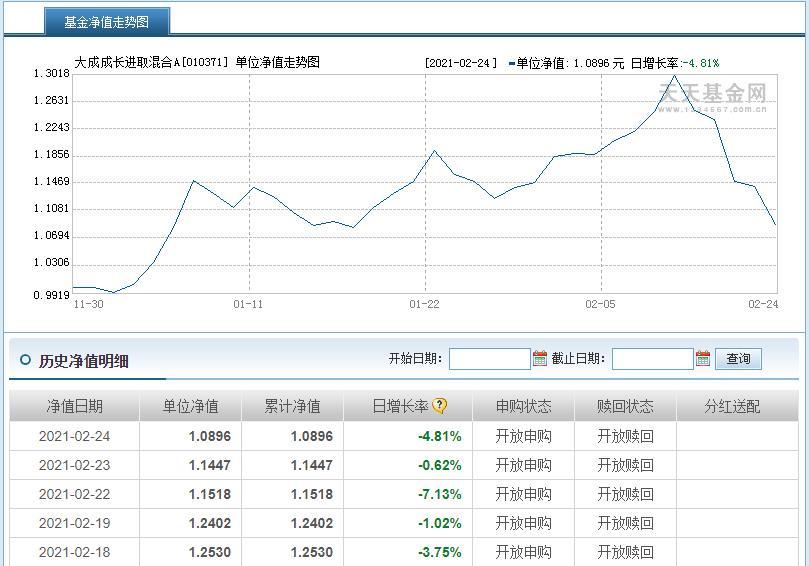Select date cell 2021-02-24

[x=74, y=436]
